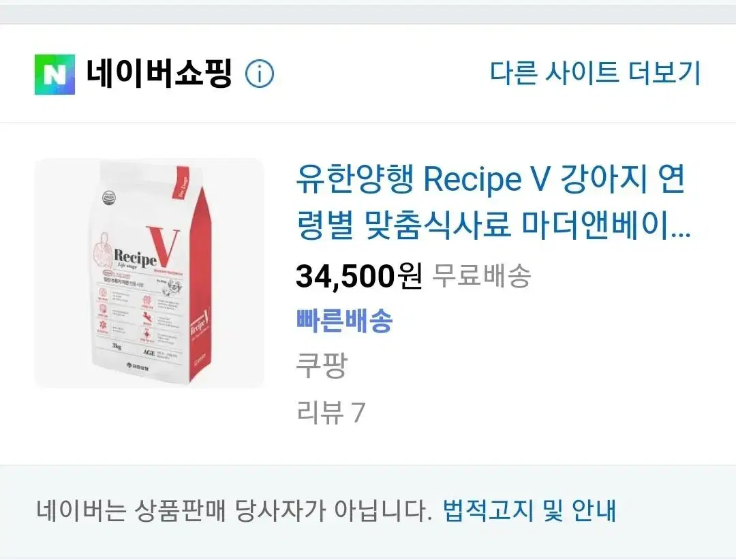
Task: Click the 쿠팡 seller name
Action: [322, 366]
